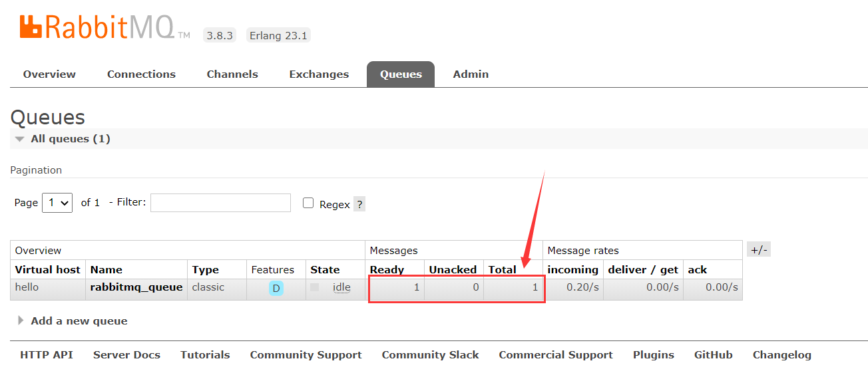The image size is (868, 389).
Task: Open the GitHub link
Action: (713, 355)
